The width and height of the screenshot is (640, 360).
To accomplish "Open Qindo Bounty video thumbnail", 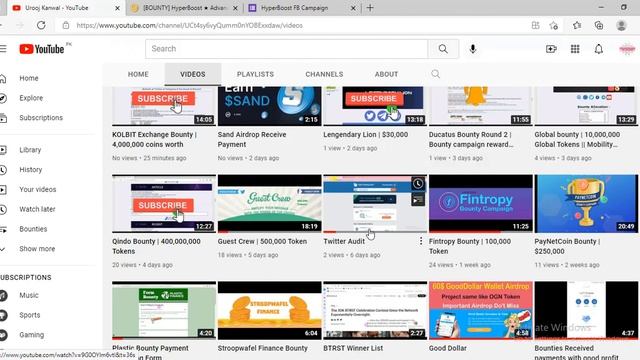I will (164, 204).
